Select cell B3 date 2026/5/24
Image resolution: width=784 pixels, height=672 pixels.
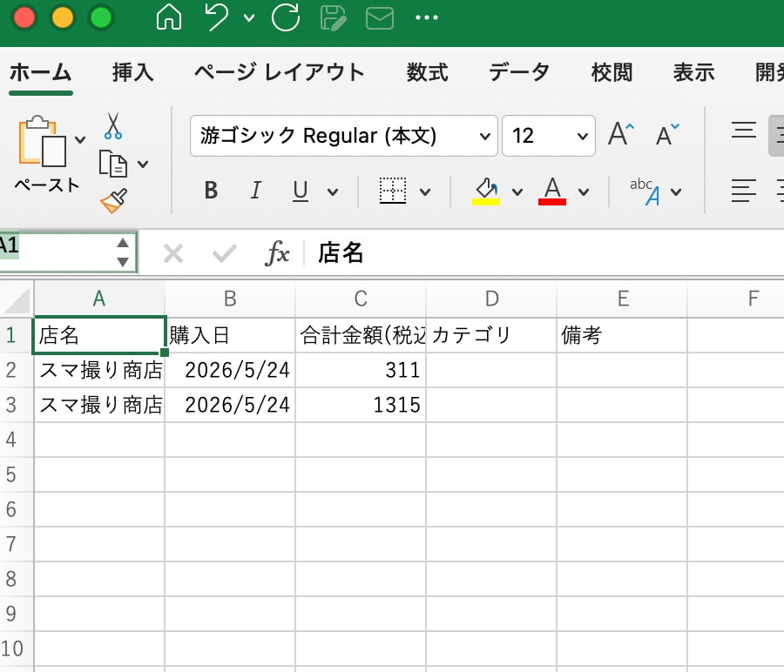coord(230,405)
